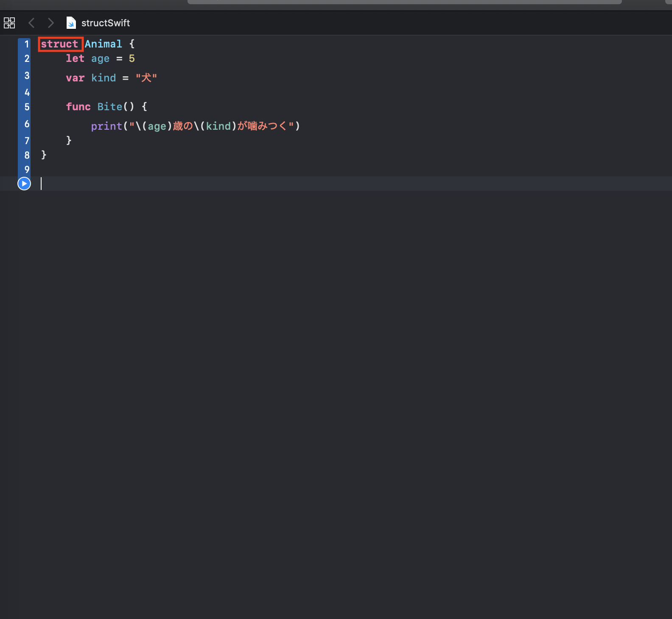Click line number 9 in the gutter

[x=27, y=170]
